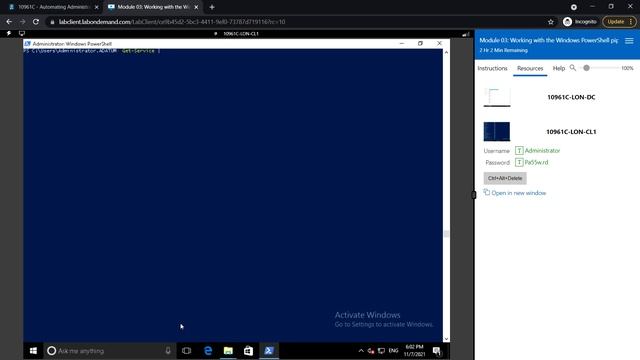The width and height of the screenshot is (640, 360).
Task: Click the search magnifier icon in lab panel
Action: pos(573,68)
